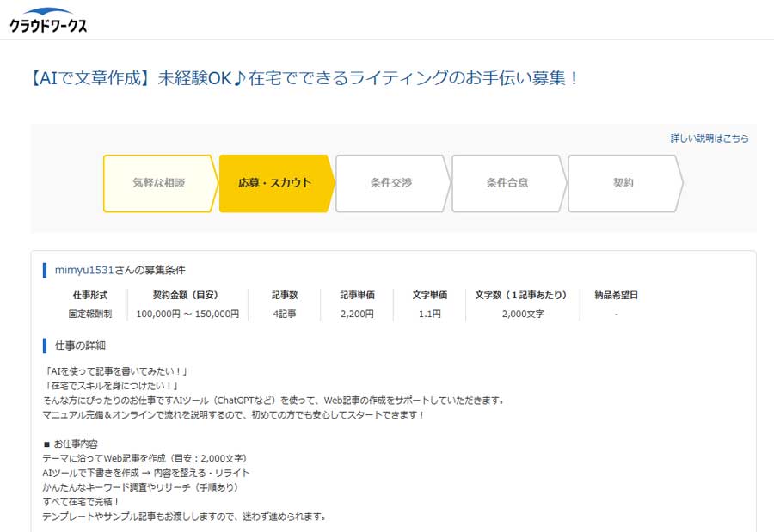Select the 条件交渉 step
Viewport: 774px width, 532px height.
390,183
